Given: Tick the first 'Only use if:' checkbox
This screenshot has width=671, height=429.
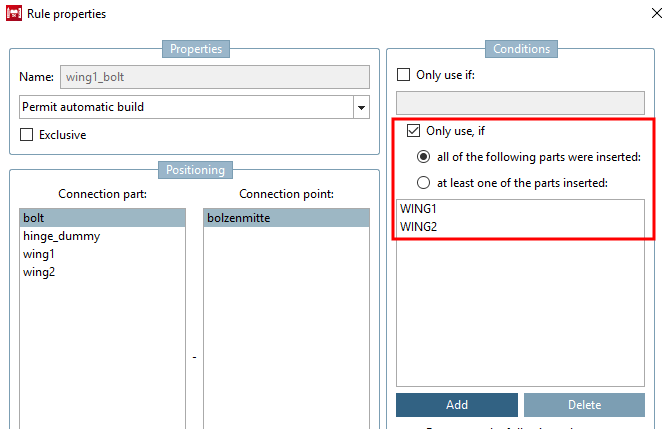Looking at the screenshot, I should (404, 75).
